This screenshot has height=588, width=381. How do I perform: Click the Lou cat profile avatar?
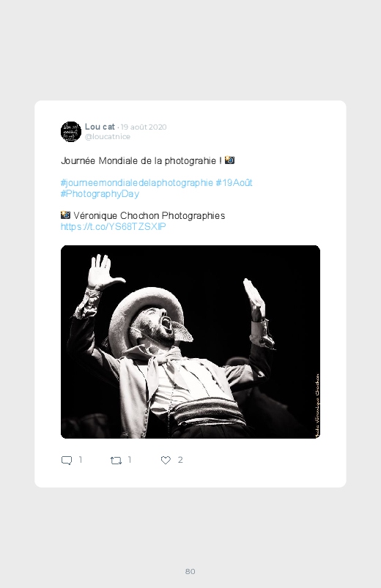click(x=71, y=132)
